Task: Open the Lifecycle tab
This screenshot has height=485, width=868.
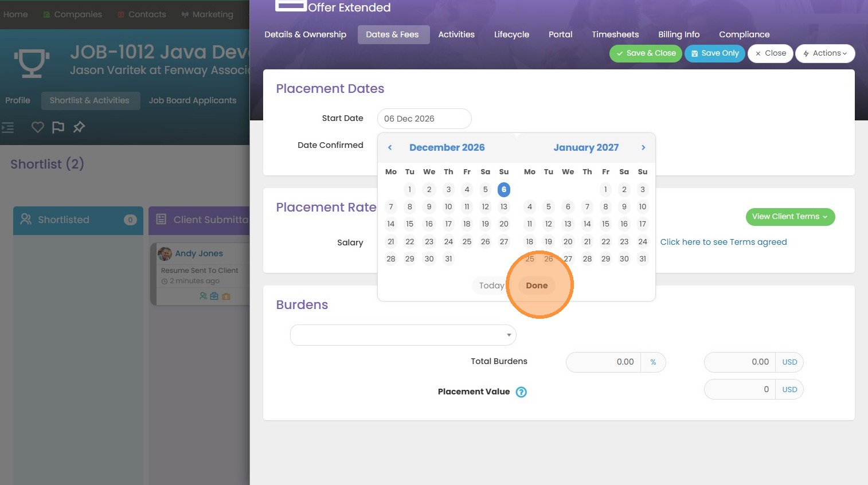Action: point(512,34)
